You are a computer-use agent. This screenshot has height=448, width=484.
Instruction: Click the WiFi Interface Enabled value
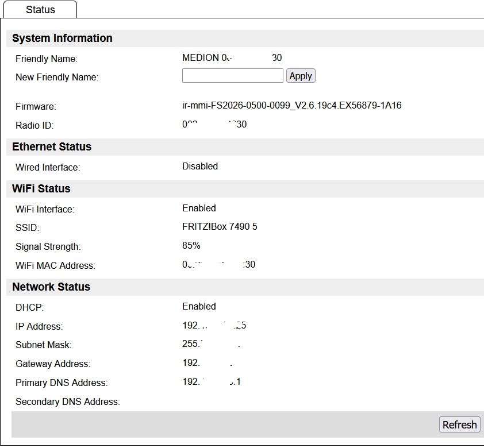pos(199,208)
